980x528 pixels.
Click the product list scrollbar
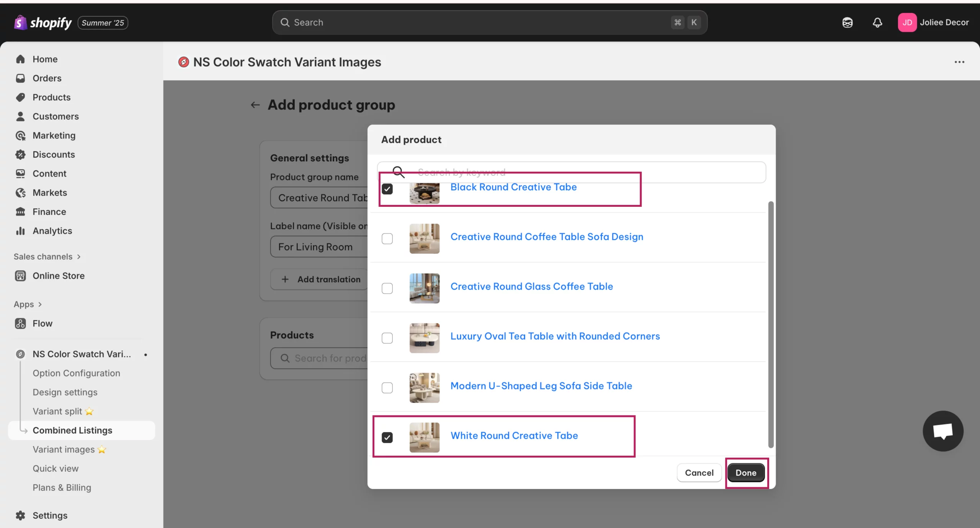pos(771,325)
